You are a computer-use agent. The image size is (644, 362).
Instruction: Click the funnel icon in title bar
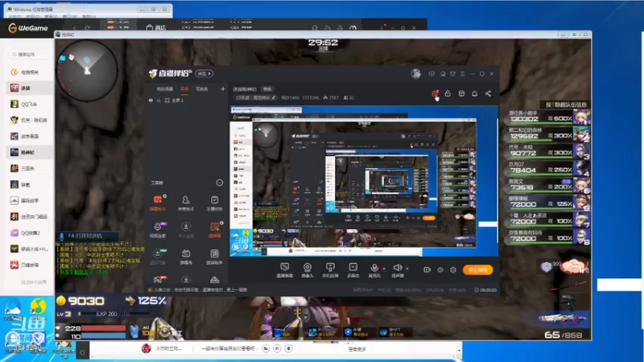point(452,74)
